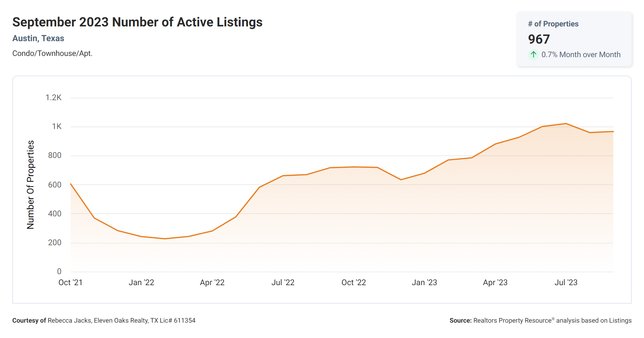Image resolution: width=644 pixels, height=338 pixels.
Task: Click the Austin, Texas subtitle
Action: [38, 38]
